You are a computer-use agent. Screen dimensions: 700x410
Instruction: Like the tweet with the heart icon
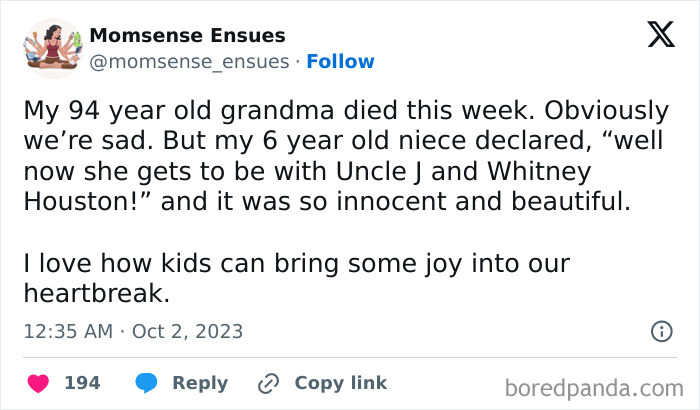tap(39, 383)
